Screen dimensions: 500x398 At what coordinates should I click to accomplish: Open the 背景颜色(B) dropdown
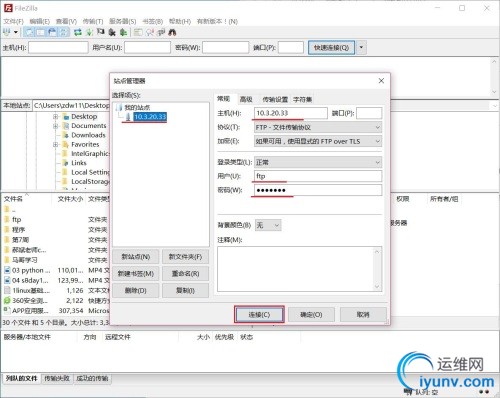coord(268,225)
